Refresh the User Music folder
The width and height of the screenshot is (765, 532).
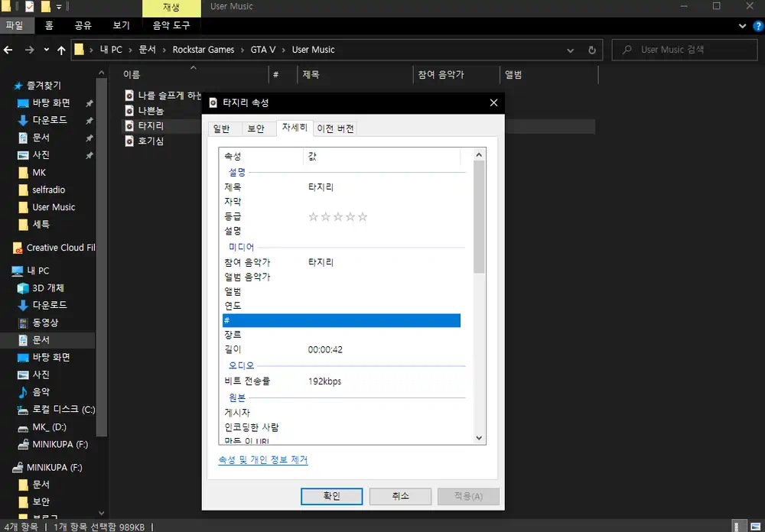[592, 50]
